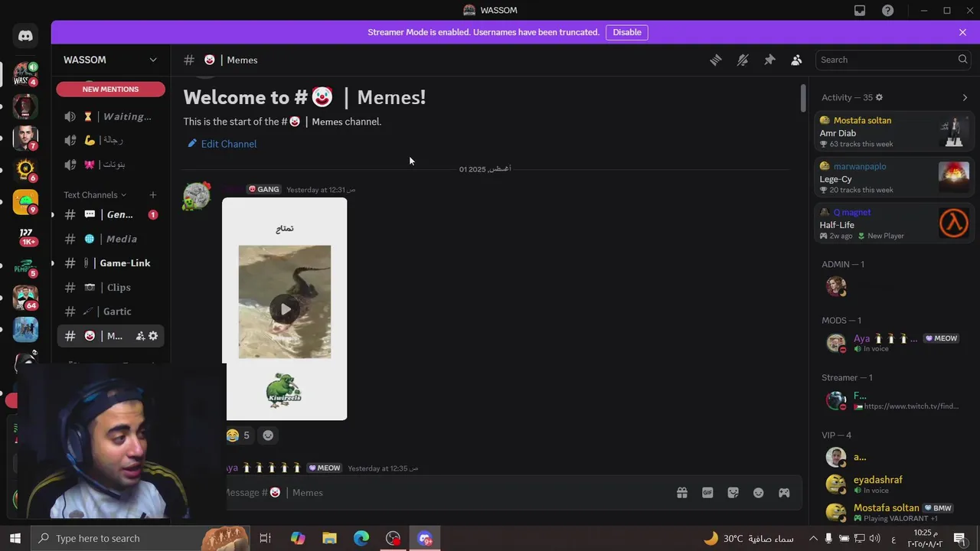Add a reaction with smiley plus icon

pyautogui.click(x=268, y=435)
